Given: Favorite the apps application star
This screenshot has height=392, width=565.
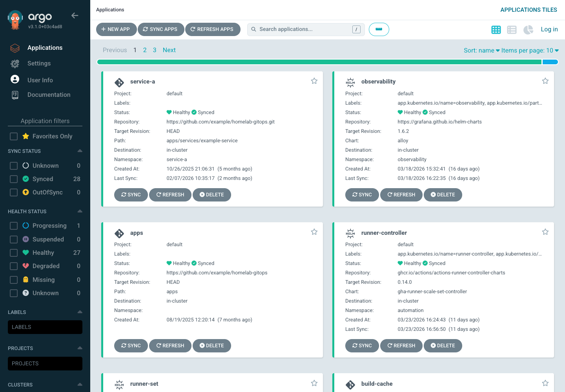Looking at the screenshot, I should (x=314, y=232).
